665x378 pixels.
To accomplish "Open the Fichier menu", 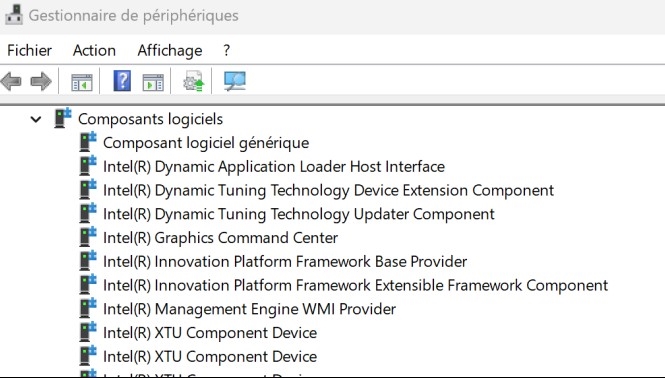I will pos(29,50).
